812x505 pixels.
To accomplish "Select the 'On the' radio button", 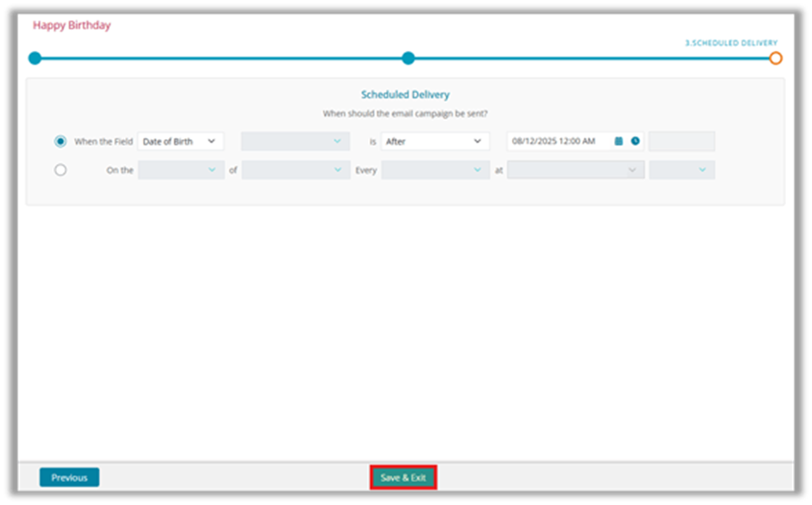I will 61,170.
